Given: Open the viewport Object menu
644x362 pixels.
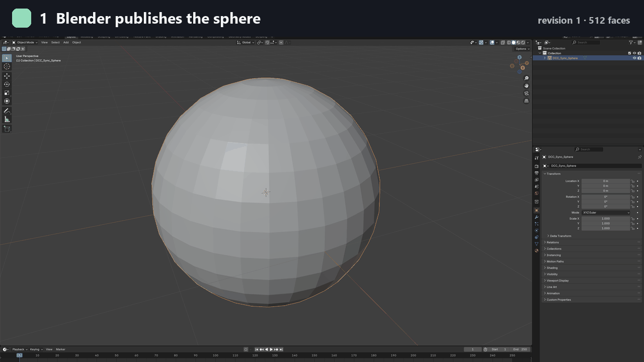Looking at the screenshot, I should (76, 42).
